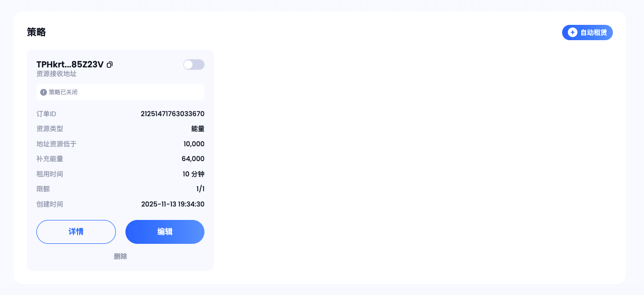Click the 策略 section heading
Image resolution: width=644 pixels, height=295 pixels.
coord(36,32)
